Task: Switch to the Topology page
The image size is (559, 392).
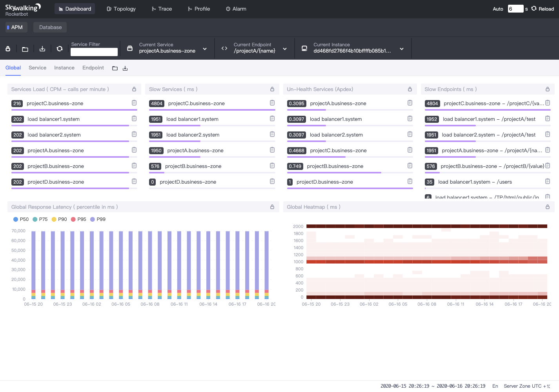Action: pyautogui.click(x=121, y=9)
